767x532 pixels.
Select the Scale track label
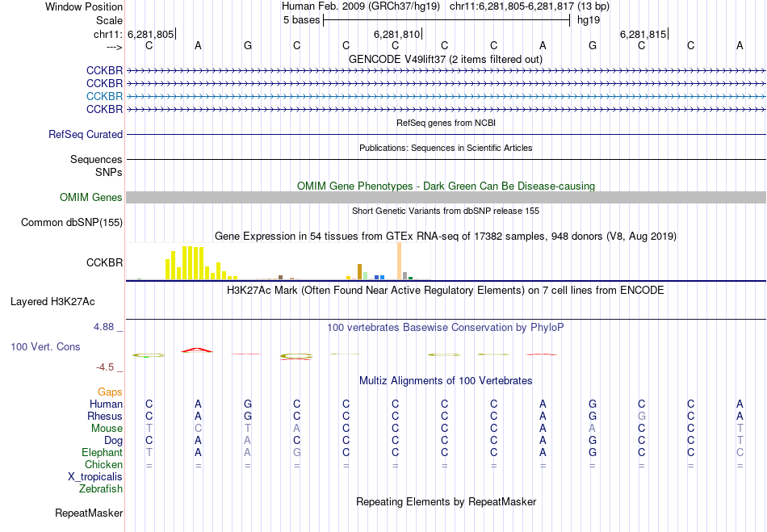tap(109, 20)
